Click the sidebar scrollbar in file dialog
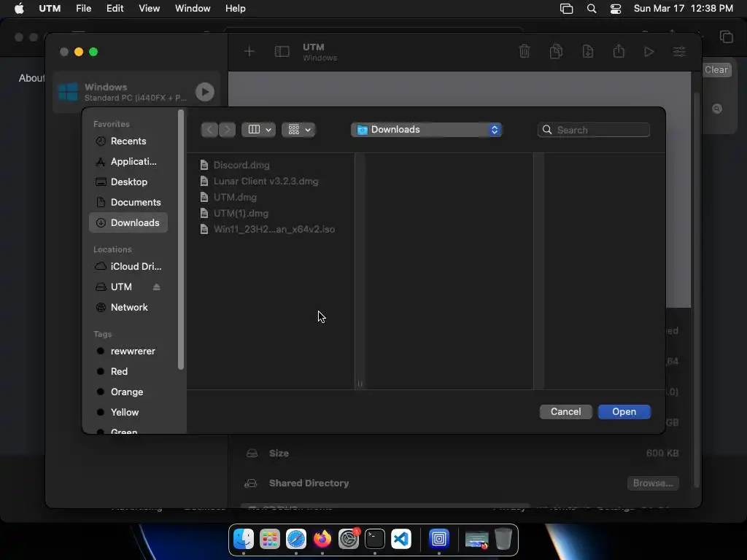This screenshot has height=560, width=747. (181, 240)
